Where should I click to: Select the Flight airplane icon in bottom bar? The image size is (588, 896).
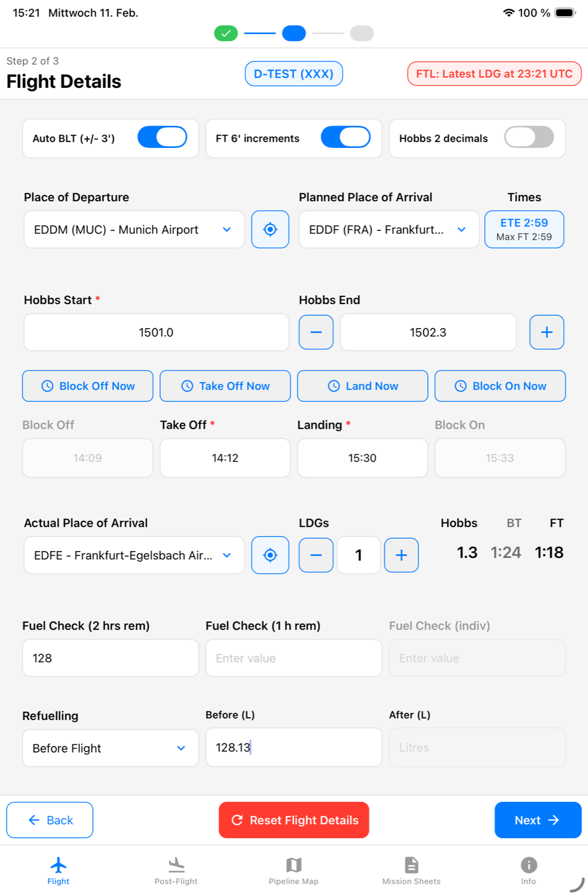click(58, 865)
